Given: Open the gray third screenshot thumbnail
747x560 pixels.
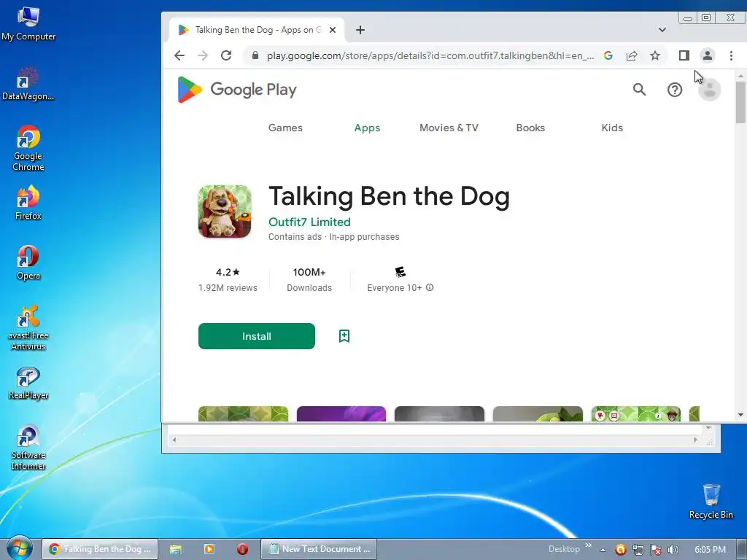Looking at the screenshot, I should tap(439, 414).
